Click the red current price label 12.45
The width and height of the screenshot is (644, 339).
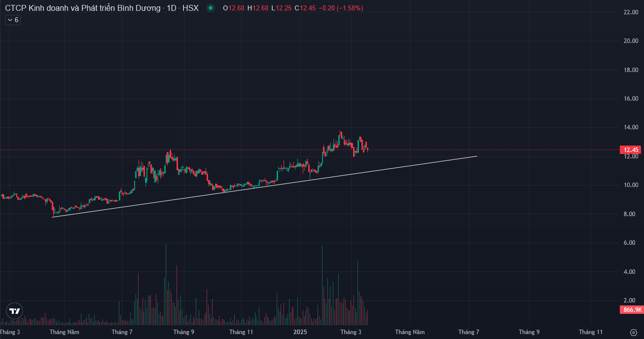tap(631, 150)
